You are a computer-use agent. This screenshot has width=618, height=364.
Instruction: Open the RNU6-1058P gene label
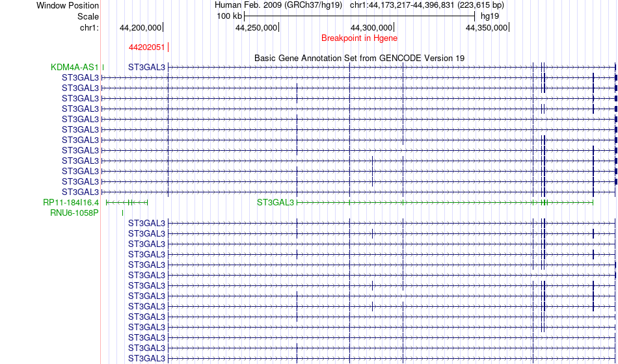75,213
